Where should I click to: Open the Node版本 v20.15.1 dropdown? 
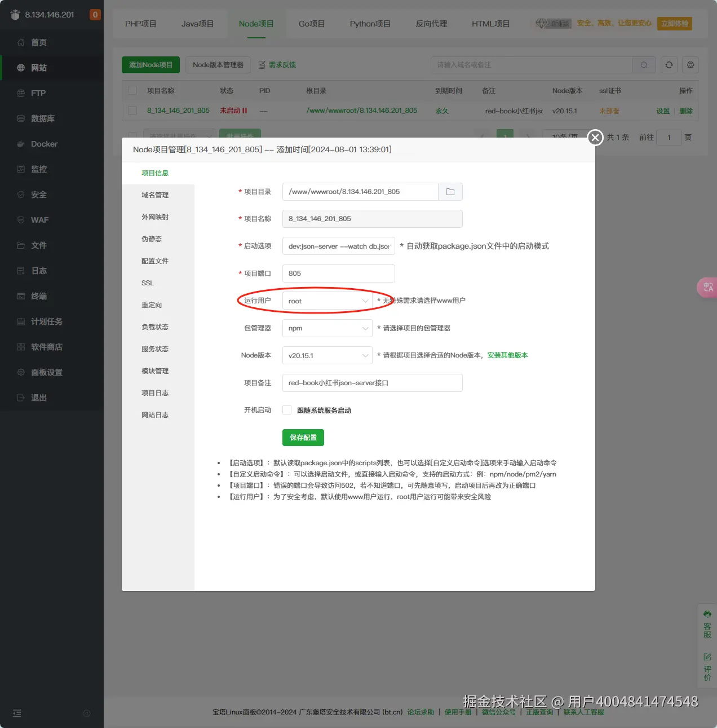point(327,355)
